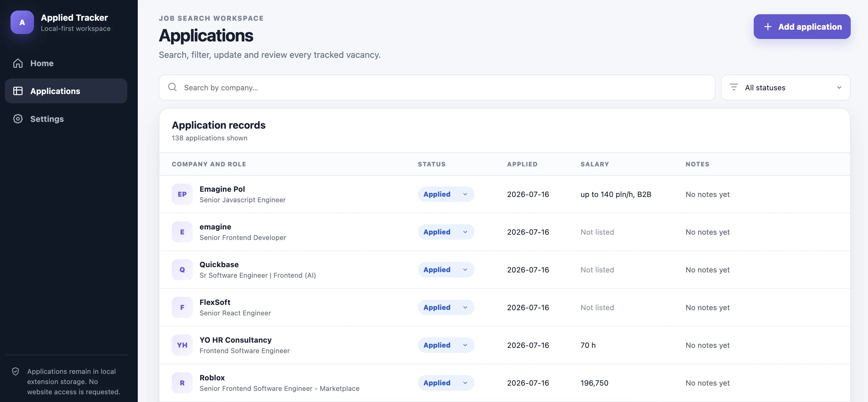
Task: Click applied date in Quickbase row
Action: 528,270
